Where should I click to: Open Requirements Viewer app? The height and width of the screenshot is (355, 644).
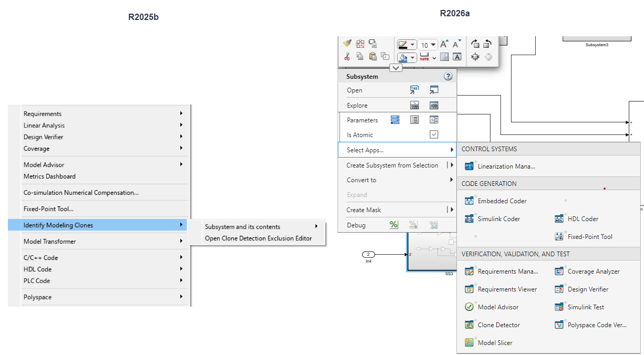pos(501,289)
